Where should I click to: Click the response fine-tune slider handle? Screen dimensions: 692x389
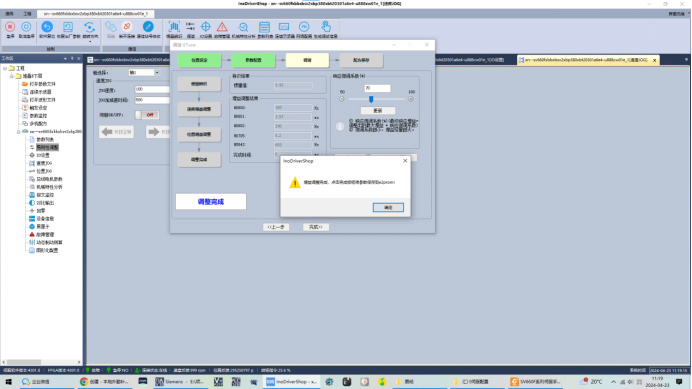371,99
